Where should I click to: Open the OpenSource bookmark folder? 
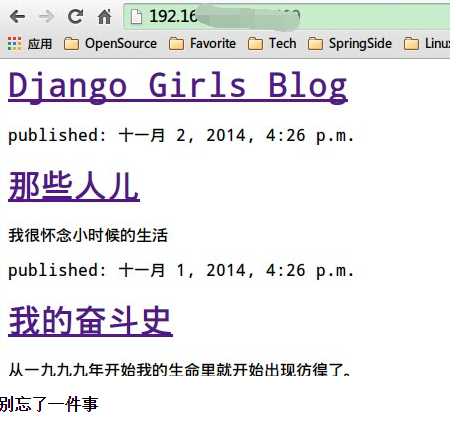coord(110,43)
